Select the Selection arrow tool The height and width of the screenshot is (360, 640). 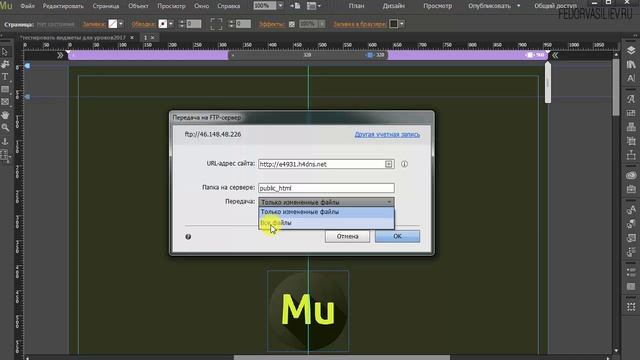[x=5, y=52]
